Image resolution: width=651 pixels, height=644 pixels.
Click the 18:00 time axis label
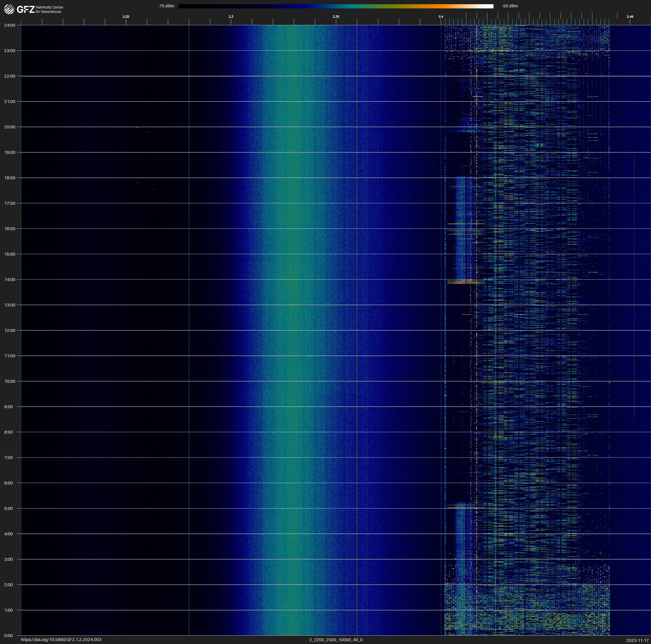click(x=10, y=178)
